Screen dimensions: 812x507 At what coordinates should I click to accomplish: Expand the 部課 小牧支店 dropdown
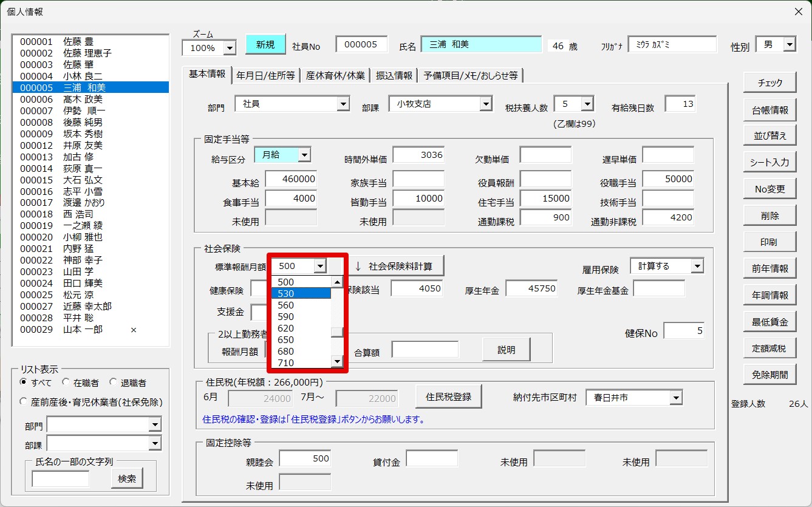(485, 104)
